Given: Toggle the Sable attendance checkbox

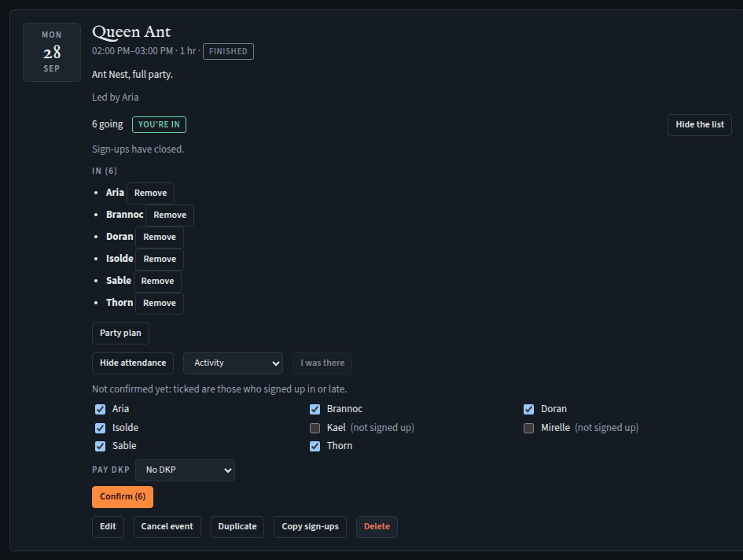Looking at the screenshot, I should tap(100, 446).
